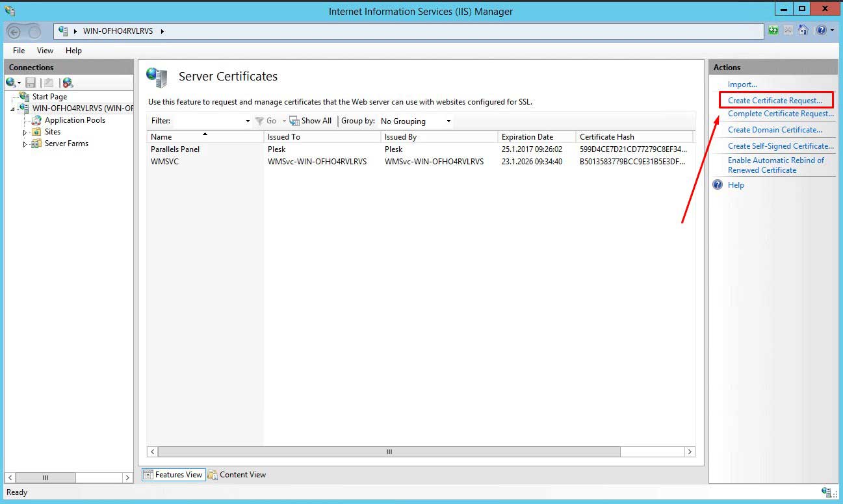Viewport: 843px width, 504px height.
Task: Click the Show All filter icon
Action: point(294,121)
